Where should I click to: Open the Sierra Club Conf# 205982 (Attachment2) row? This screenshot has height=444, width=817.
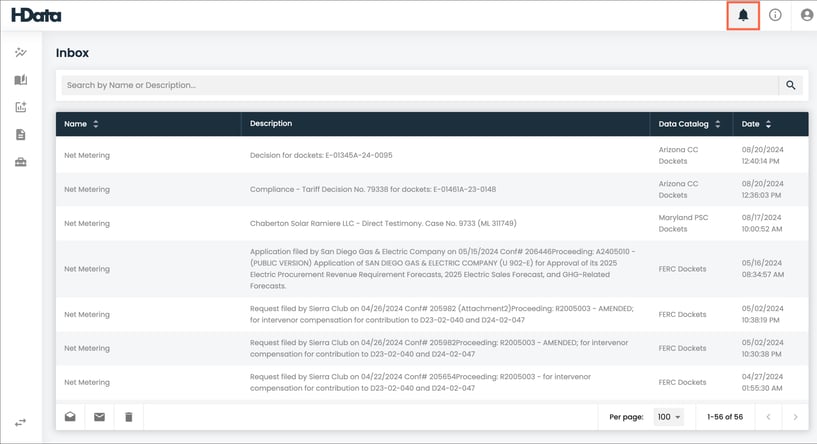(x=432, y=314)
